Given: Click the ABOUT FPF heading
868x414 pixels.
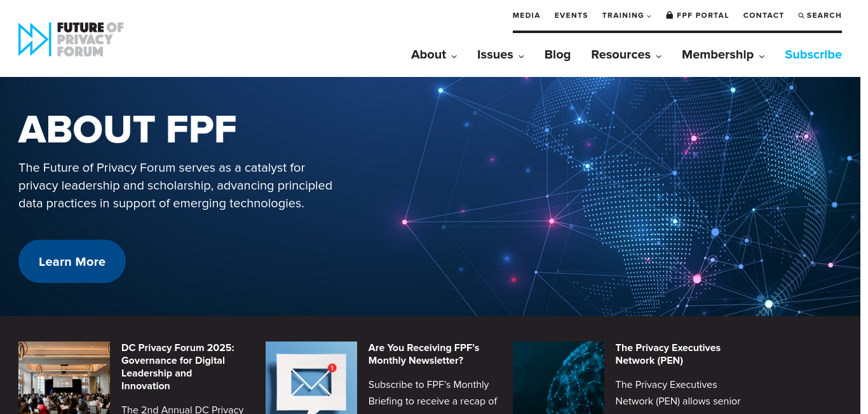Looking at the screenshot, I should point(128,129).
